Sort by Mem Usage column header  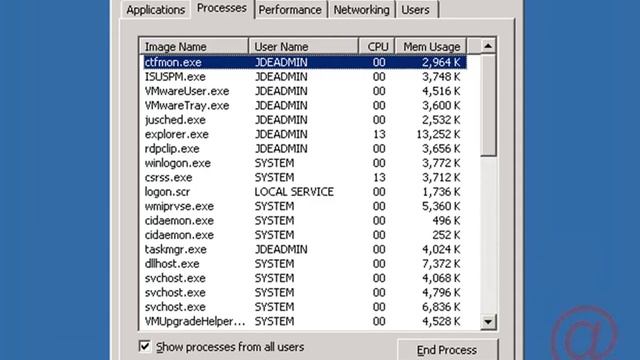click(x=431, y=47)
